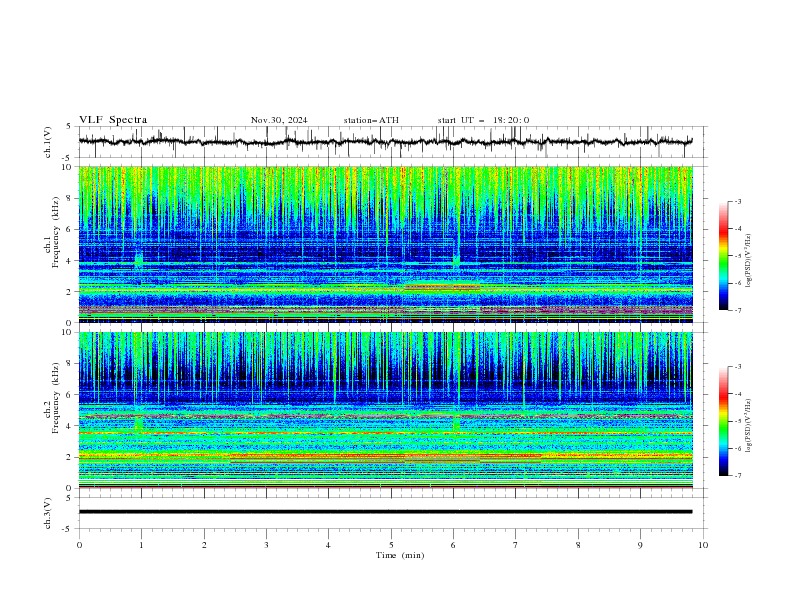Click time-axis tick label "7" at the bottom
Viewport: 792px width, 612px height.
[516, 545]
